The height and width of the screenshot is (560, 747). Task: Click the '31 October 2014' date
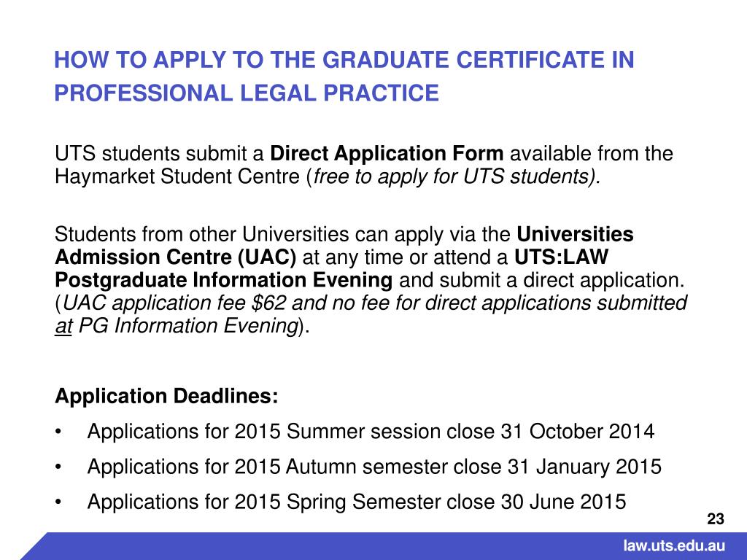[x=578, y=432]
